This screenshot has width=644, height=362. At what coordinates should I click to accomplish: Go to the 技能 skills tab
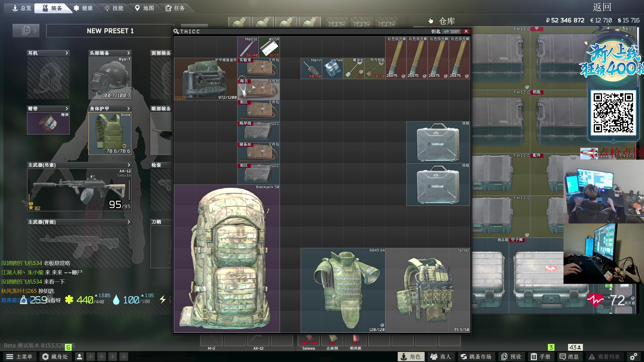114,8
